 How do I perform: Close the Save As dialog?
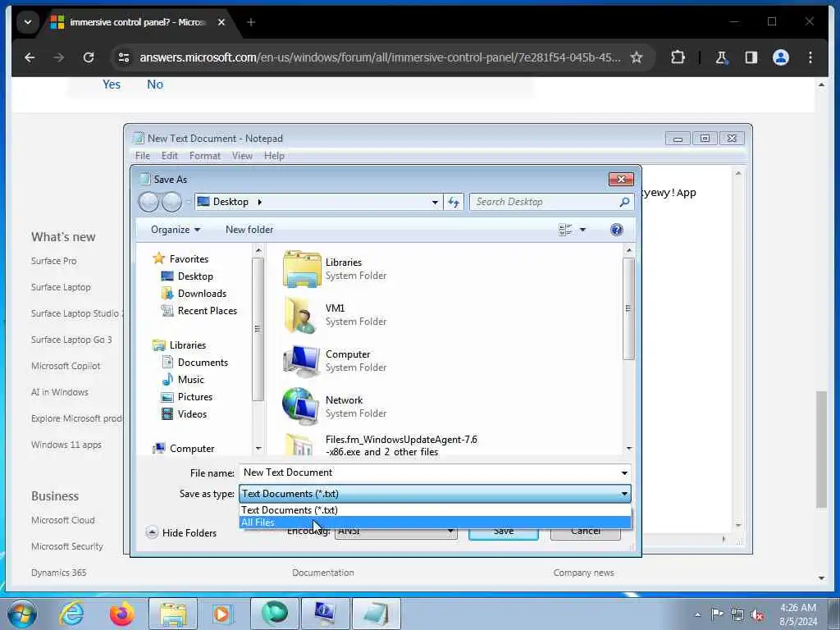click(621, 179)
